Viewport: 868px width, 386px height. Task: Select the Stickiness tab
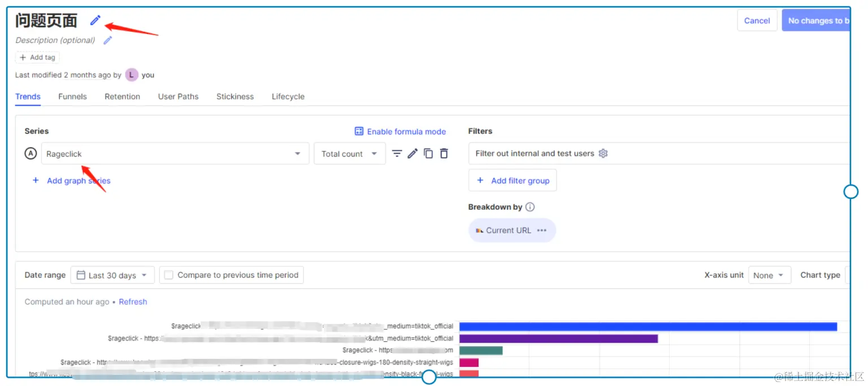[235, 97]
